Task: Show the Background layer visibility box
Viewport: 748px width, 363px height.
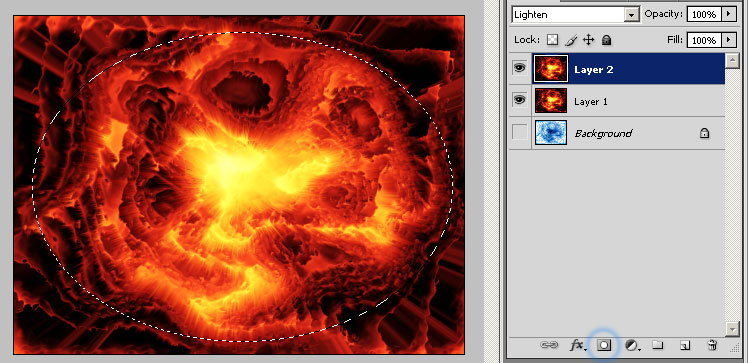Action: (x=519, y=132)
